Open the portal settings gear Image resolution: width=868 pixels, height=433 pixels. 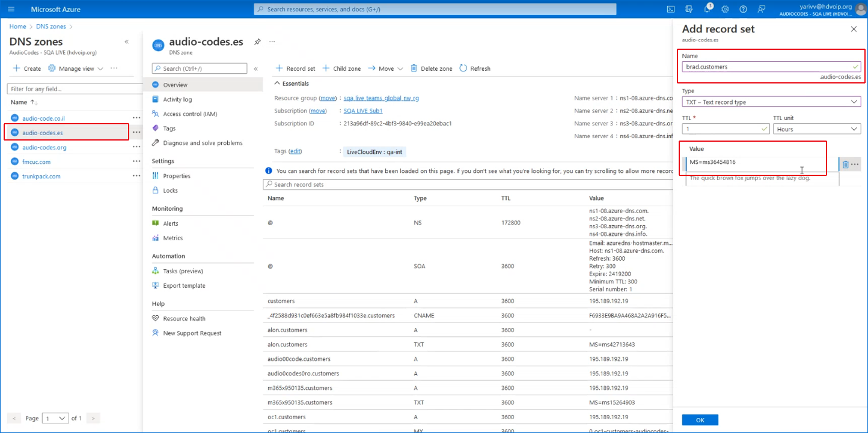(725, 9)
